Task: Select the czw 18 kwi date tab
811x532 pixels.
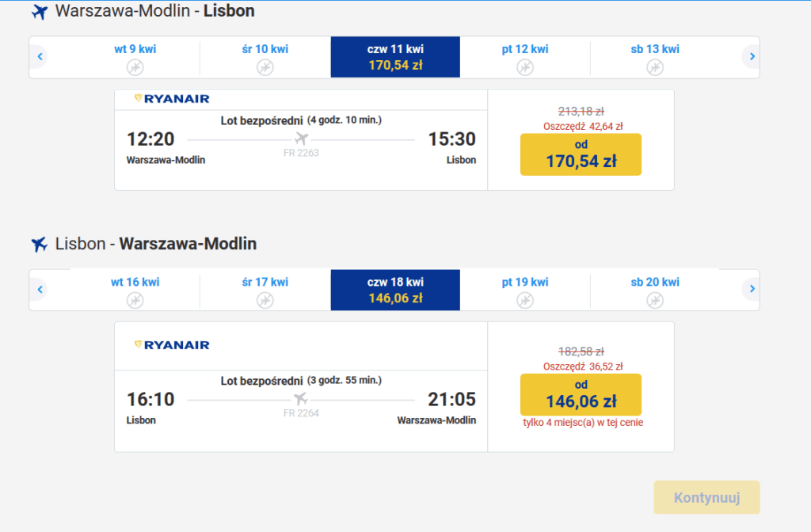Action: pos(395,290)
